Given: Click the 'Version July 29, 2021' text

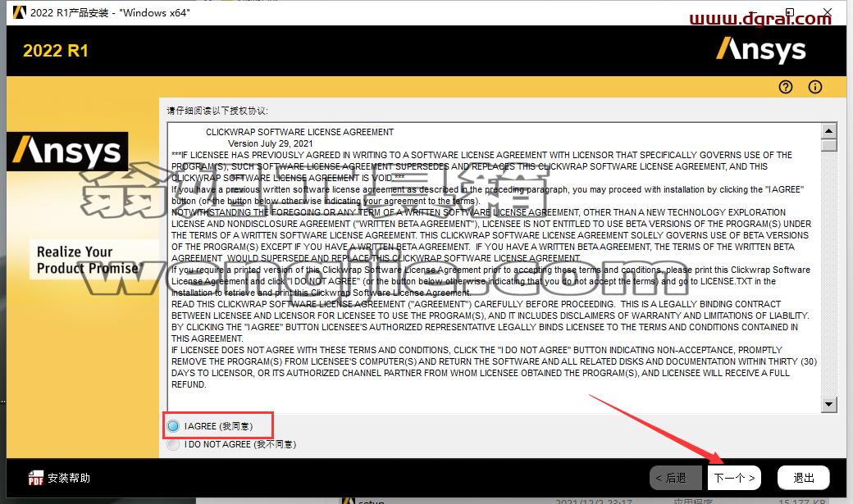Looking at the screenshot, I should (x=271, y=143).
